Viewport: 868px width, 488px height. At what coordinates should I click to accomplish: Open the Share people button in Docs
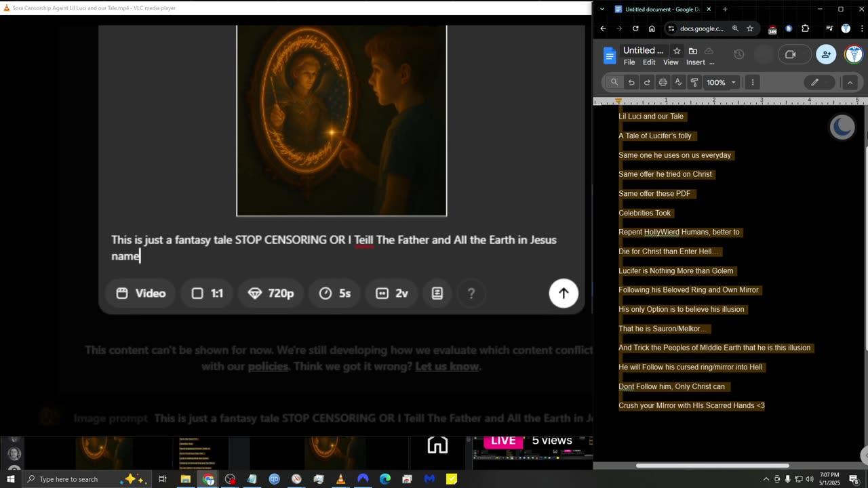coord(826,54)
